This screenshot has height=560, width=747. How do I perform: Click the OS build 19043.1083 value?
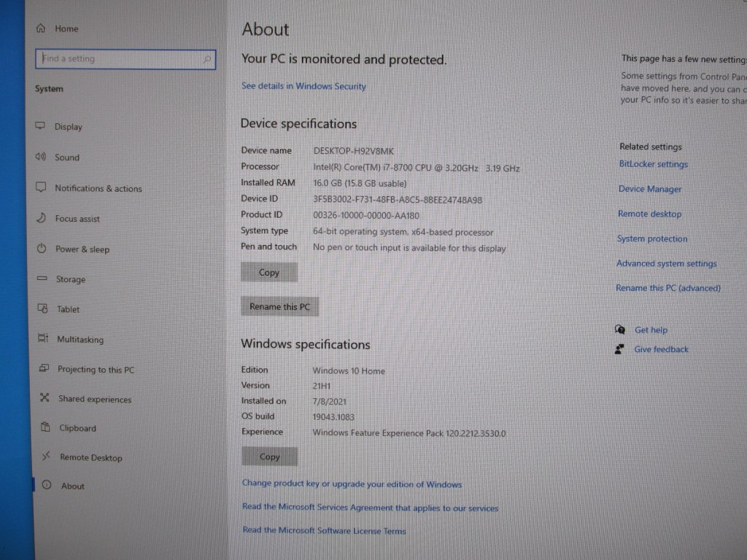point(333,417)
